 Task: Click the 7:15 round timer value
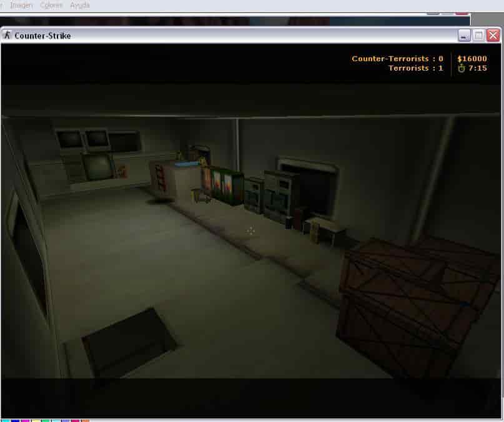click(477, 68)
